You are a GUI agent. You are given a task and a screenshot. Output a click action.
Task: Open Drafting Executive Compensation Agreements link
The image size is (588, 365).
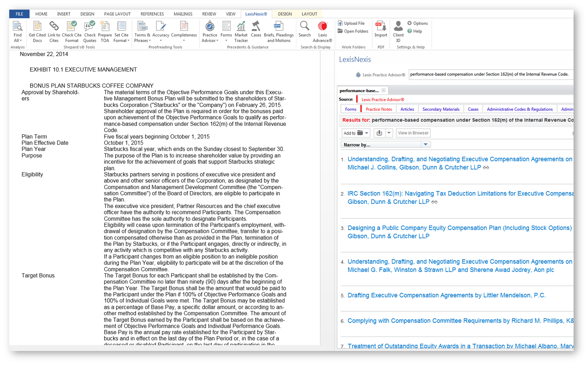446,295
